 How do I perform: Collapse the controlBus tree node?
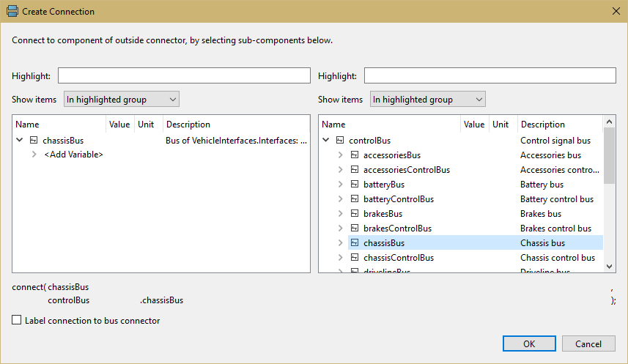(326, 141)
